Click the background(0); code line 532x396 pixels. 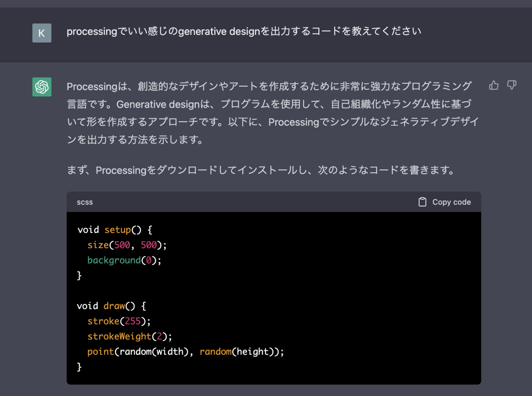point(125,260)
